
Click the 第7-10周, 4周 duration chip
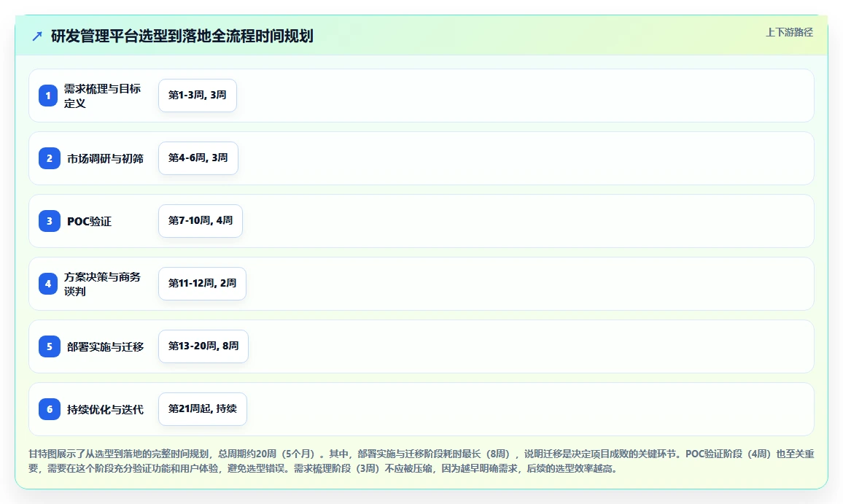pyautogui.click(x=201, y=220)
